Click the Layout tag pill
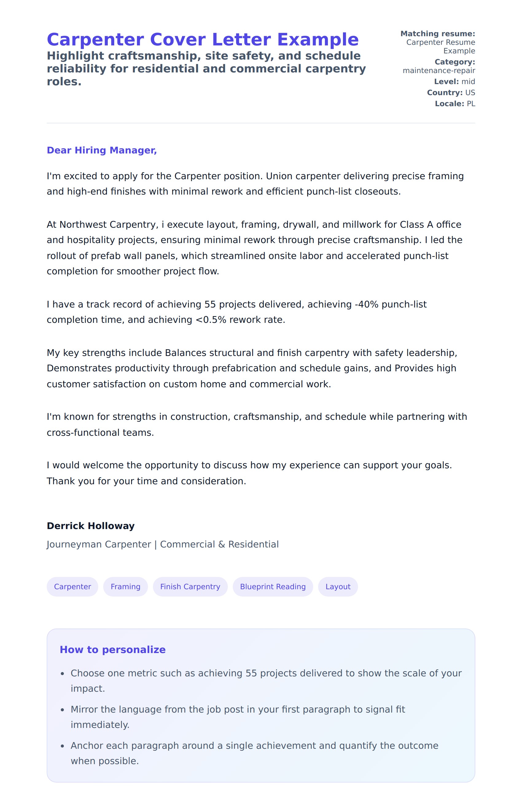522x812 pixels. (337, 586)
